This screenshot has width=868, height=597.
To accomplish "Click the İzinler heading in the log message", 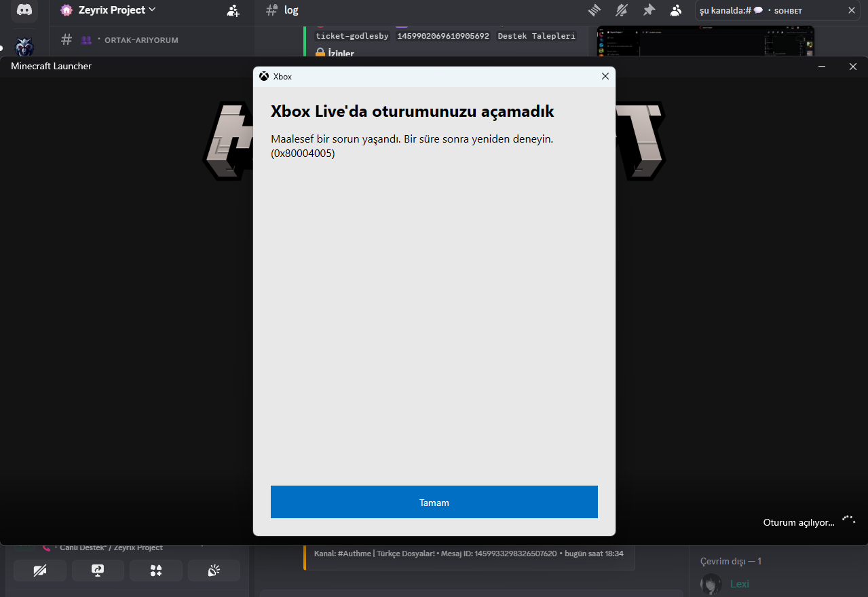I will tap(341, 53).
